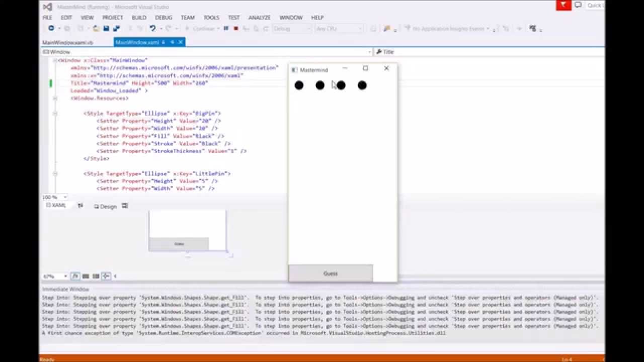Click into the Quick Launch search box
The image size is (644, 362).
coord(594,5)
